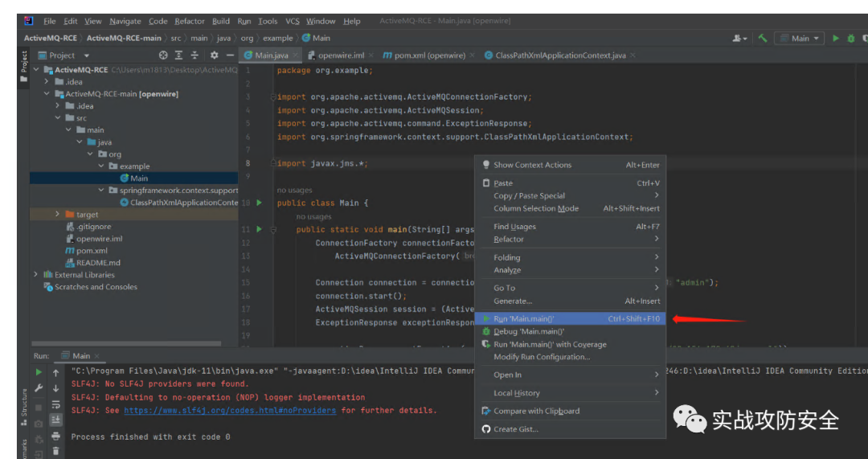The height and width of the screenshot is (459, 868).
Task: Click the green Run button in top toolbar
Action: pyautogui.click(x=836, y=39)
